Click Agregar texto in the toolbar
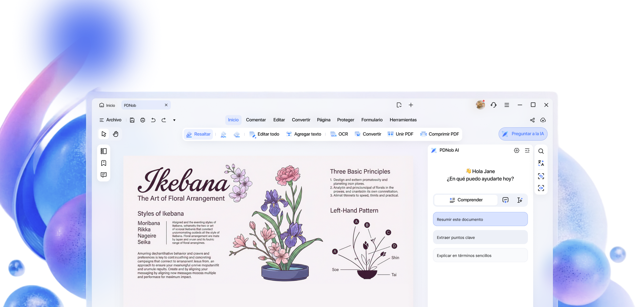Image resolution: width=644 pixels, height=307 pixels. pos(304,134)
